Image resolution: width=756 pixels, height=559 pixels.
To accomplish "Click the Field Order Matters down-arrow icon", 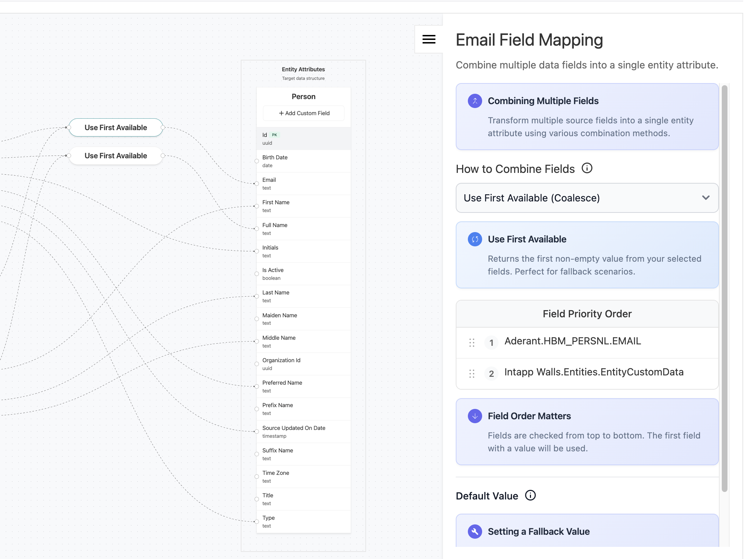I will (475, 416).
